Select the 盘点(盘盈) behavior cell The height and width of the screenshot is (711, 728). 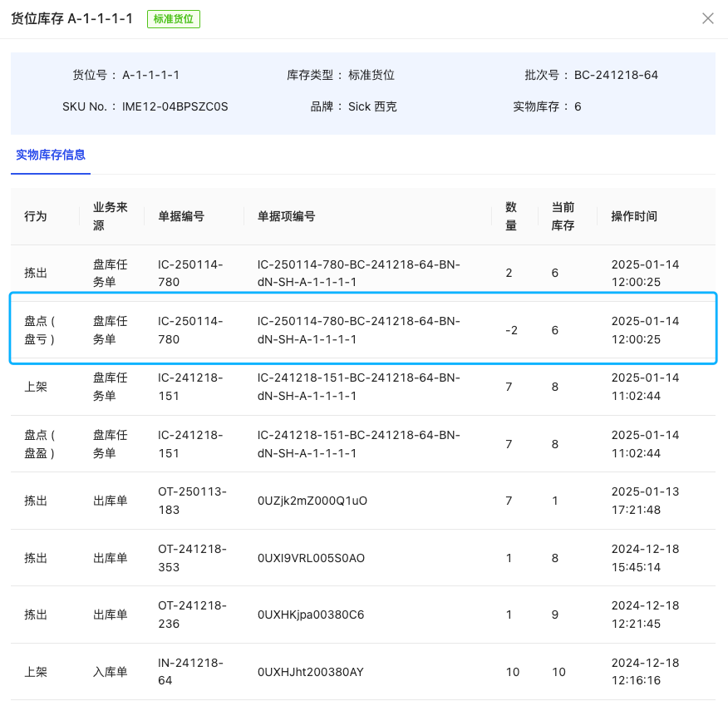tap(40, 444)
